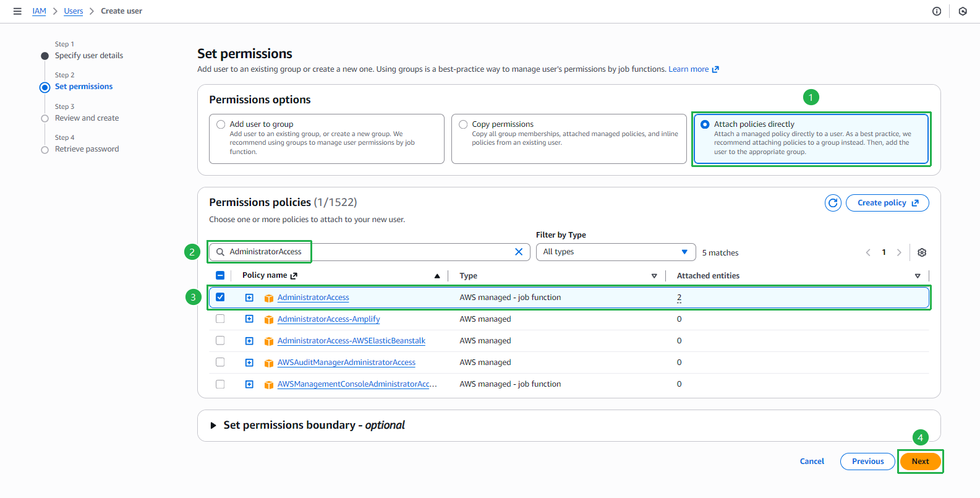Click the AWSAuditManagerAdministratorAccess policy box icon
Image resolution: width=980 pixels, height=498 pixels.
point(269,363)
